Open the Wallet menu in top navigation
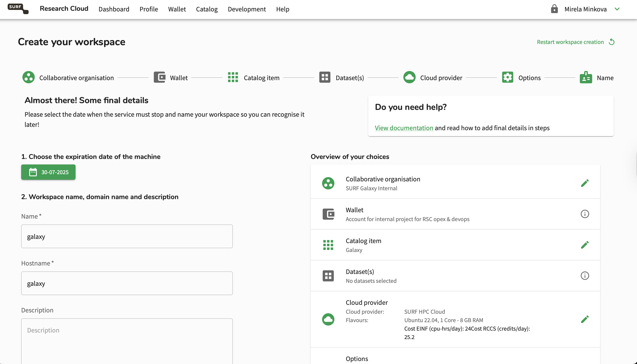 coord(177,9)
